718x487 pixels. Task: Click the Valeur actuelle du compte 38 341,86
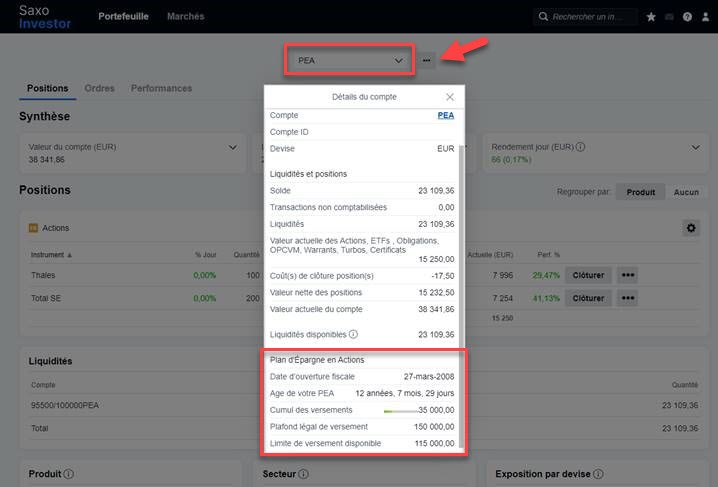(436, 309)
